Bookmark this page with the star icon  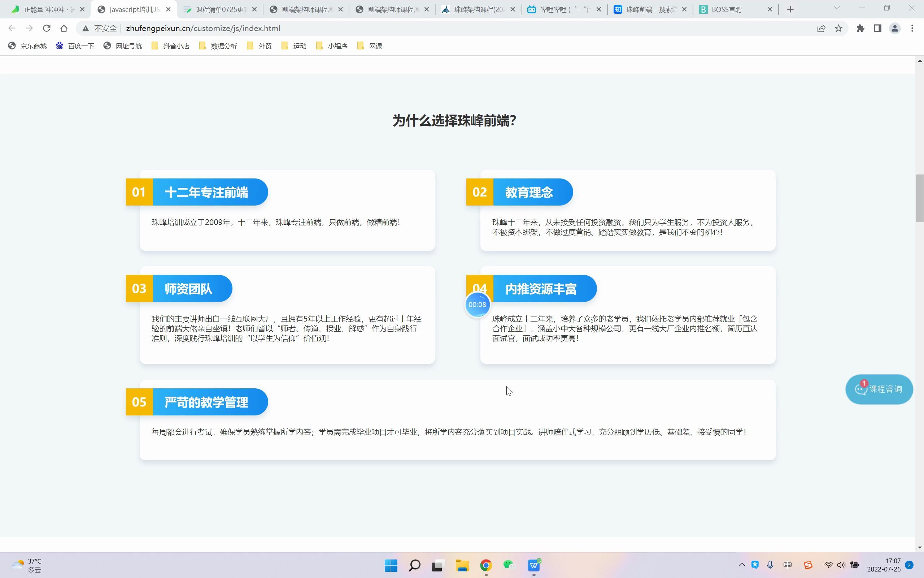click(838, 28)
